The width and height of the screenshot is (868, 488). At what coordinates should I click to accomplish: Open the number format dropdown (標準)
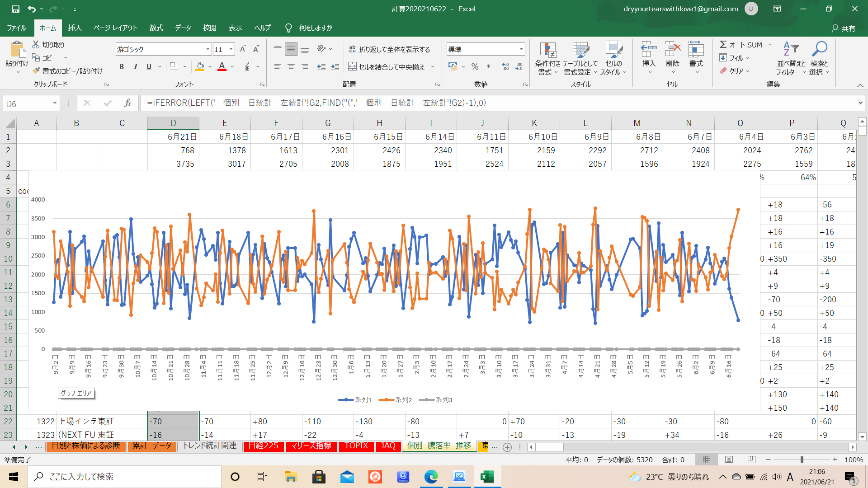point(521,49)
